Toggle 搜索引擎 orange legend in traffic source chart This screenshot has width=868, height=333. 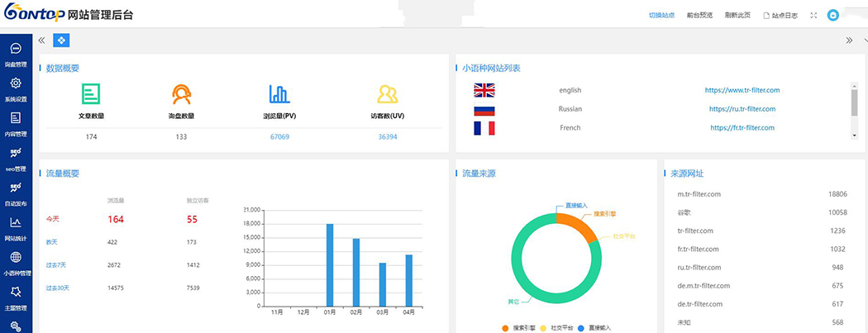[521, 328]
